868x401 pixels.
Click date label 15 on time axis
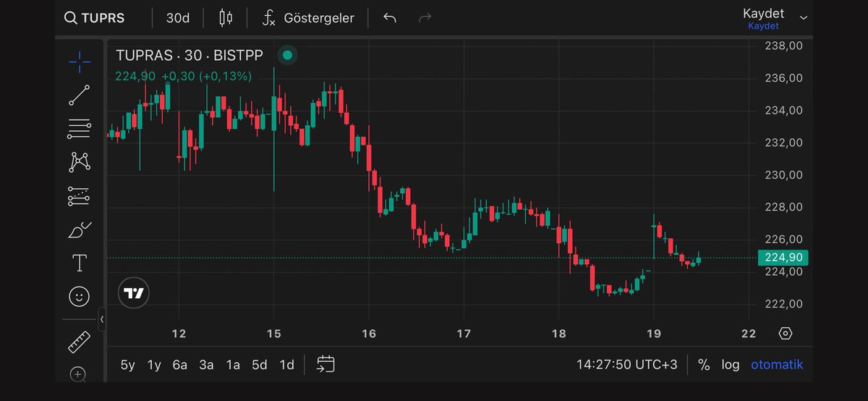pyautogui.click(x=274, y=334)
